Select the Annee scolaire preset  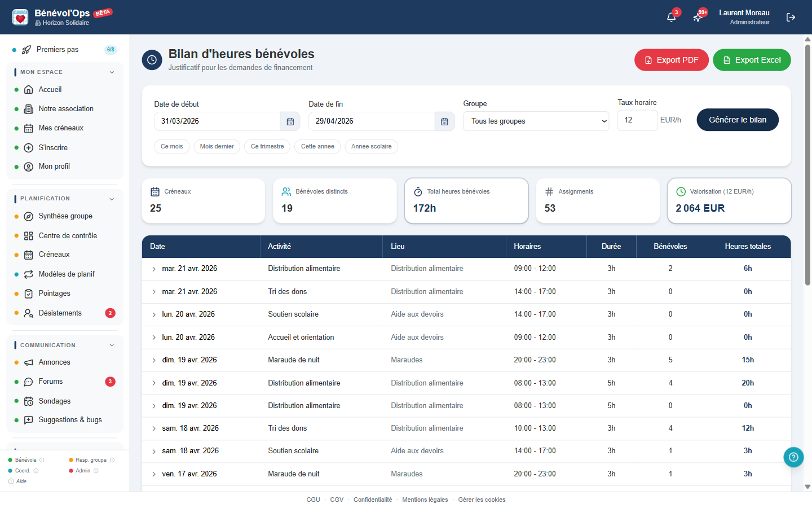(371, 147)
